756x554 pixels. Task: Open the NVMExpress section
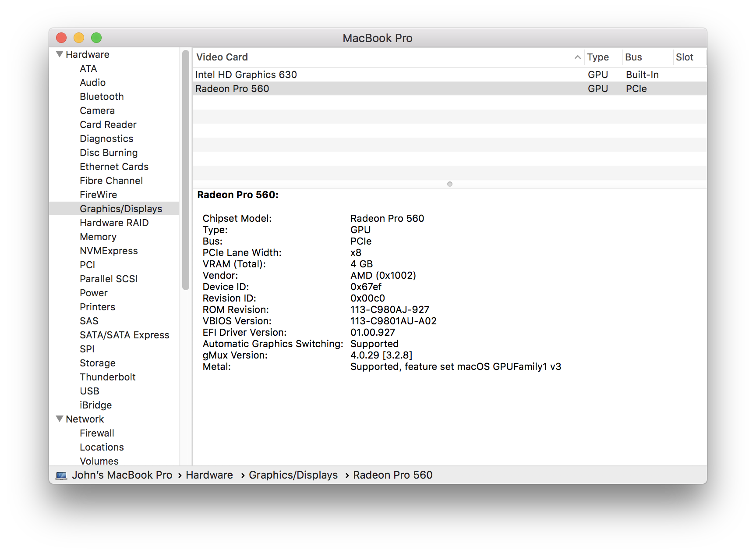(x=109, y=251)
